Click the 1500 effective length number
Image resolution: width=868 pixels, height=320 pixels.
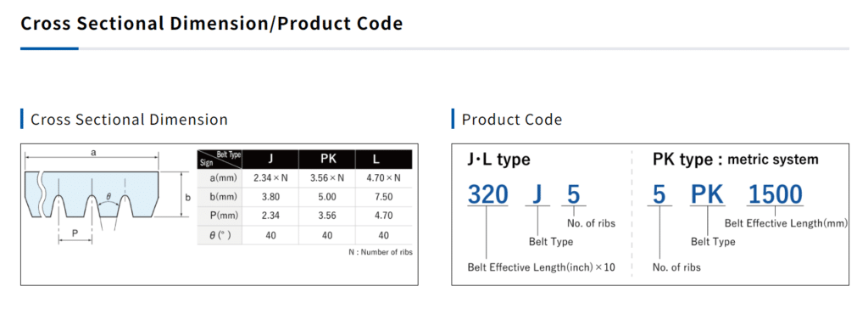click(775, 194)
